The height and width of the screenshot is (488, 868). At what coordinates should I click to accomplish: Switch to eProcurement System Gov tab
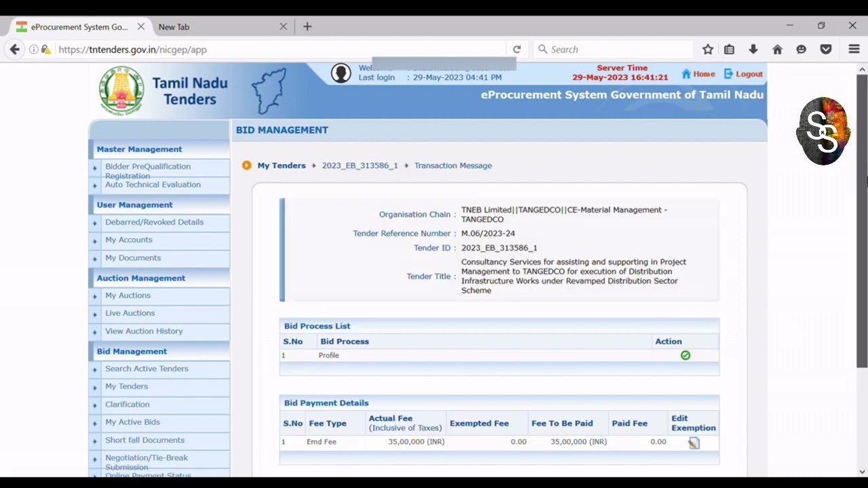[x=79, y=26]
